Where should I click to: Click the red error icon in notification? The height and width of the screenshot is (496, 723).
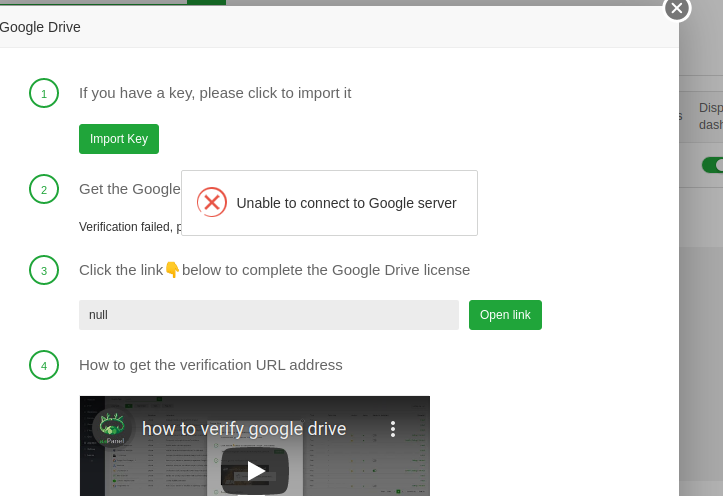click(212, 202)
